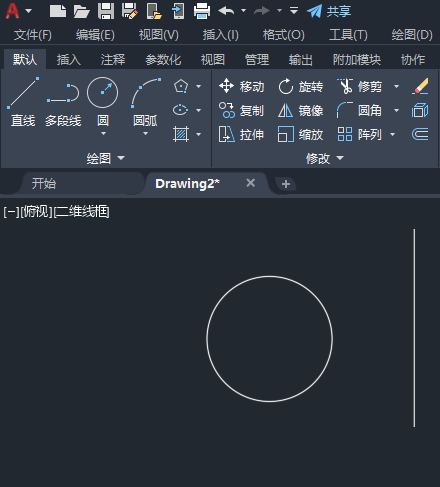Image resolution: width=440 pixels, height=487 pixels.
Task: Switch to the 默认 ribbon tab
Action: pos(25,60)
